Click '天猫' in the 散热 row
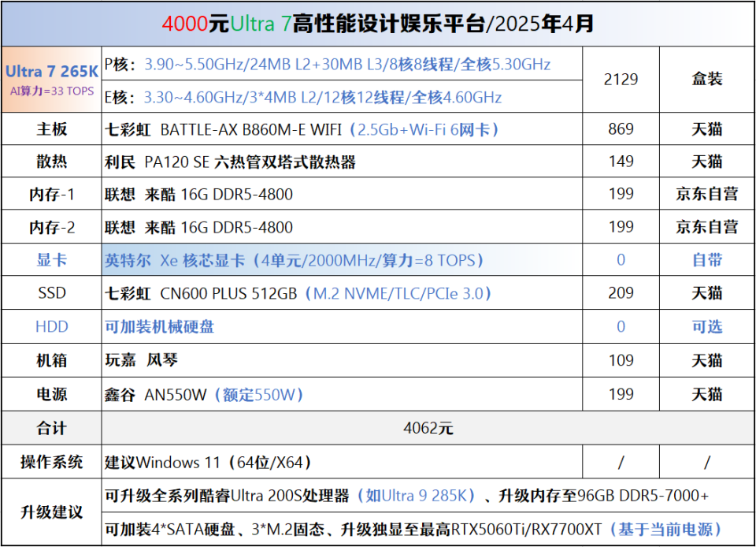Image resolution: width=756 pixels, height=547 pixels. [707, 161]
